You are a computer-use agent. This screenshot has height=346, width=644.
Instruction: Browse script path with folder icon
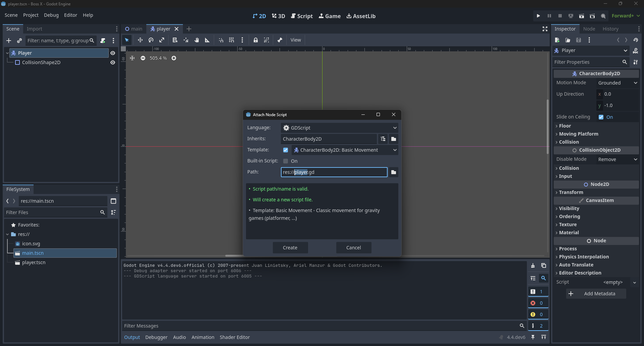click(x=394, y=172)
